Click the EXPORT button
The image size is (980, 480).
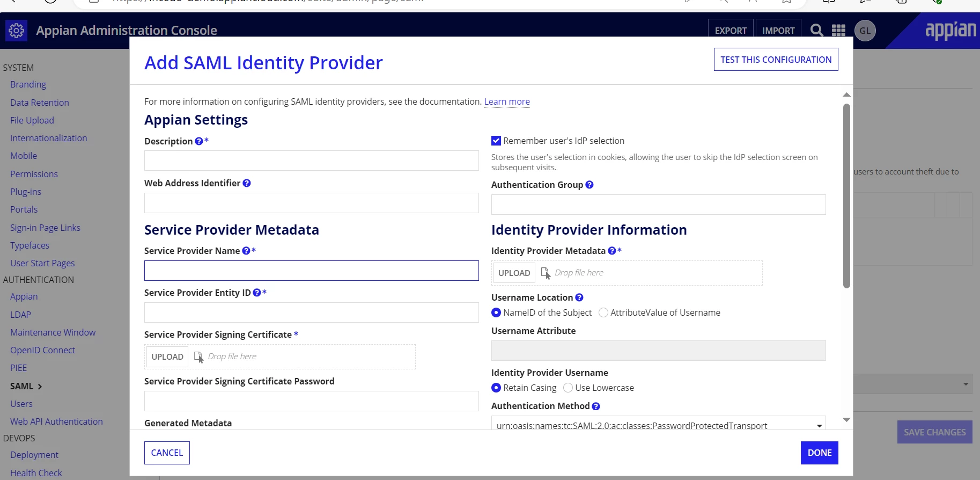(x=731, y=31)
